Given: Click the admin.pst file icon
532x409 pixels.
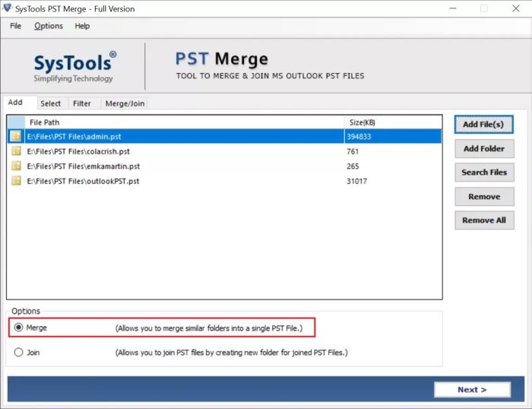Looking at the screenshot, I should click(x=16, y=136).
